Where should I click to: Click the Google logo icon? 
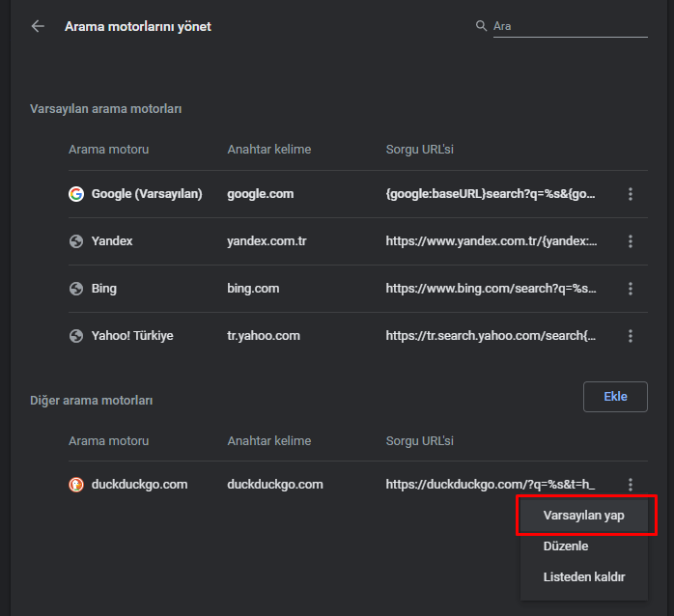(76, 194)
